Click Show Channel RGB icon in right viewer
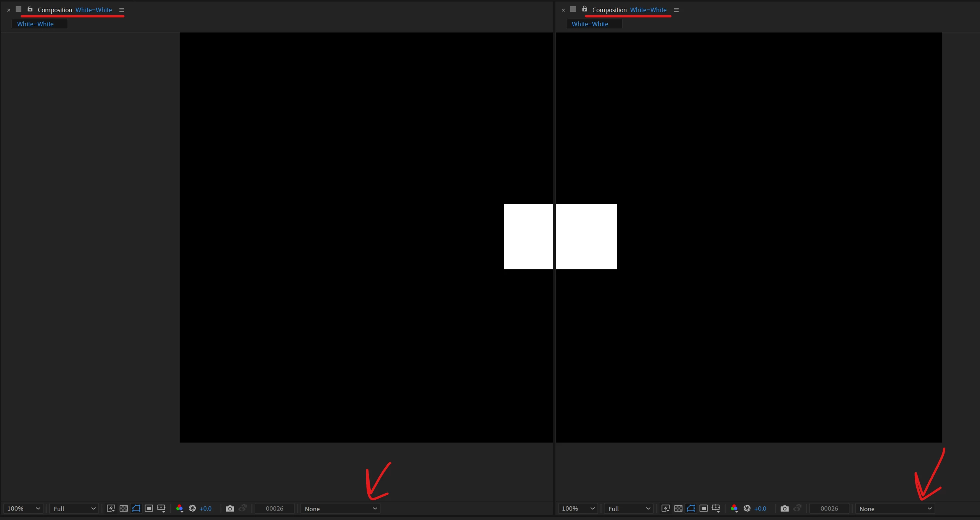 click(734, 508)
